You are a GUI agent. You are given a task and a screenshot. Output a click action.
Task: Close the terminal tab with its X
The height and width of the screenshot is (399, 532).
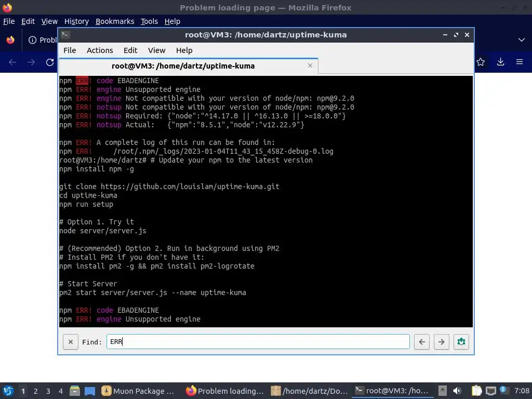point(310,65)
